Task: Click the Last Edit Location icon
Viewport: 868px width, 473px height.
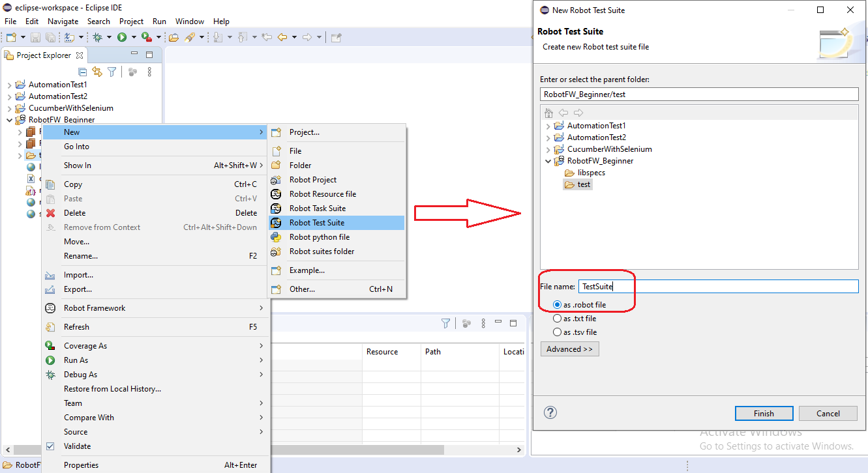Action: 267,38
